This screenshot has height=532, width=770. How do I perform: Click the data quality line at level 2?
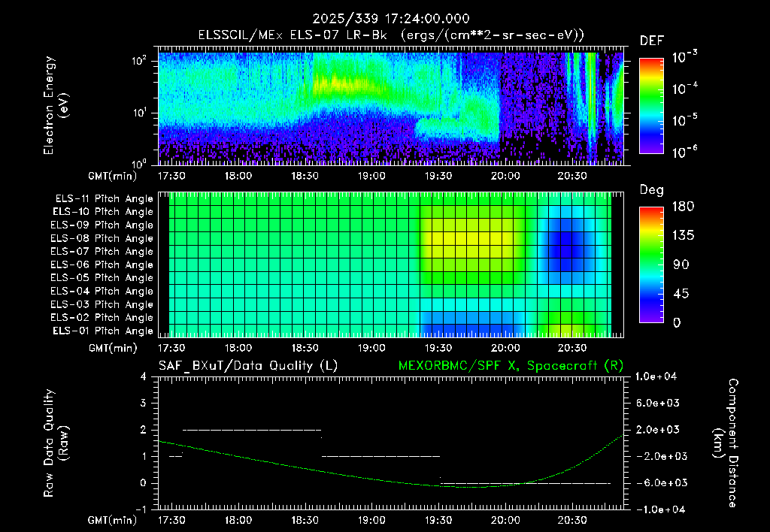click(251, 430)
